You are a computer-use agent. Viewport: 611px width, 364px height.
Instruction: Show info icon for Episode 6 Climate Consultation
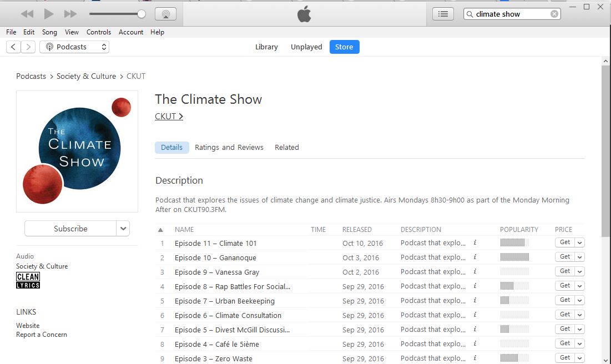(x=474, y=315)
